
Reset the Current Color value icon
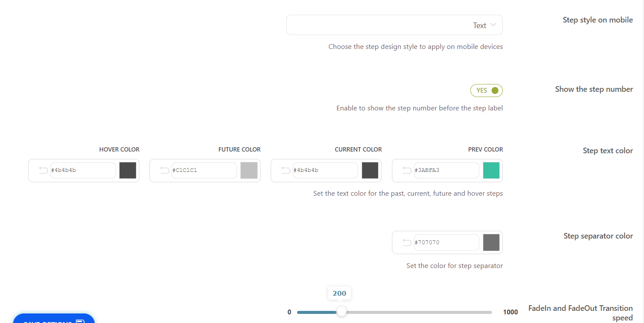coord(286,170)
